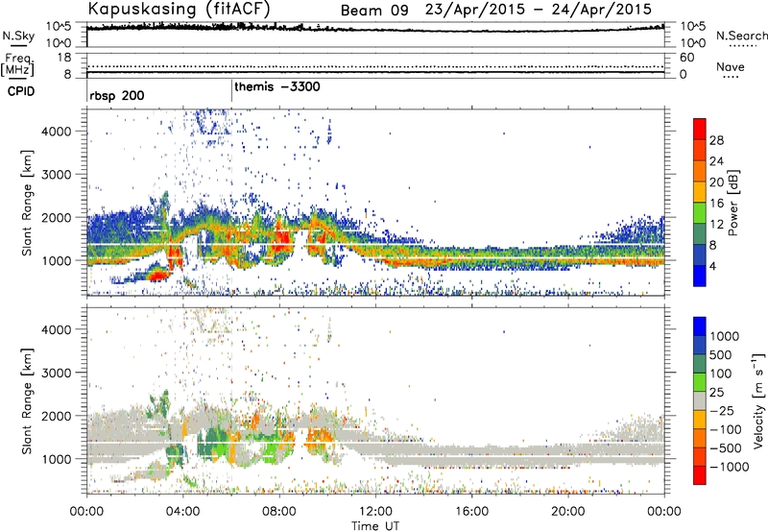Click the "2000" range tick of the velocity panel
The image size is (768, 532).
tap(56, 416)
